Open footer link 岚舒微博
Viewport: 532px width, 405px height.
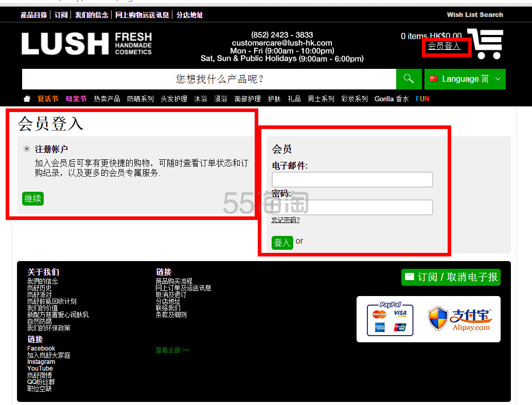[x=39, y=375]
